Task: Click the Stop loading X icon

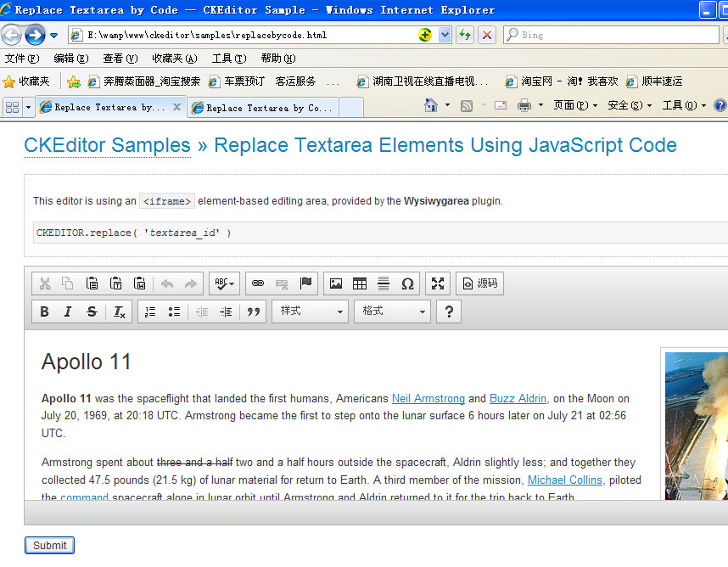Action: pos(486,35)
